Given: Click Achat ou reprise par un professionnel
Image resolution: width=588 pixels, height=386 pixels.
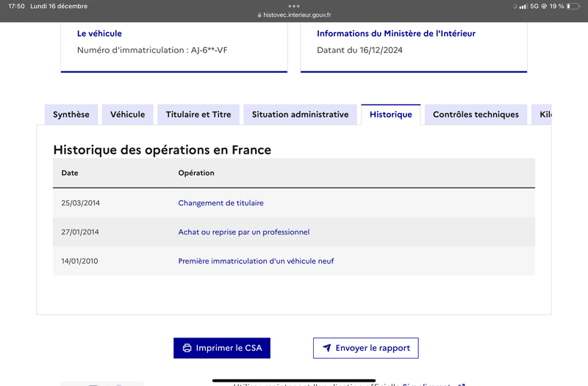Looking at the screenshot, I should coord(244,232).
